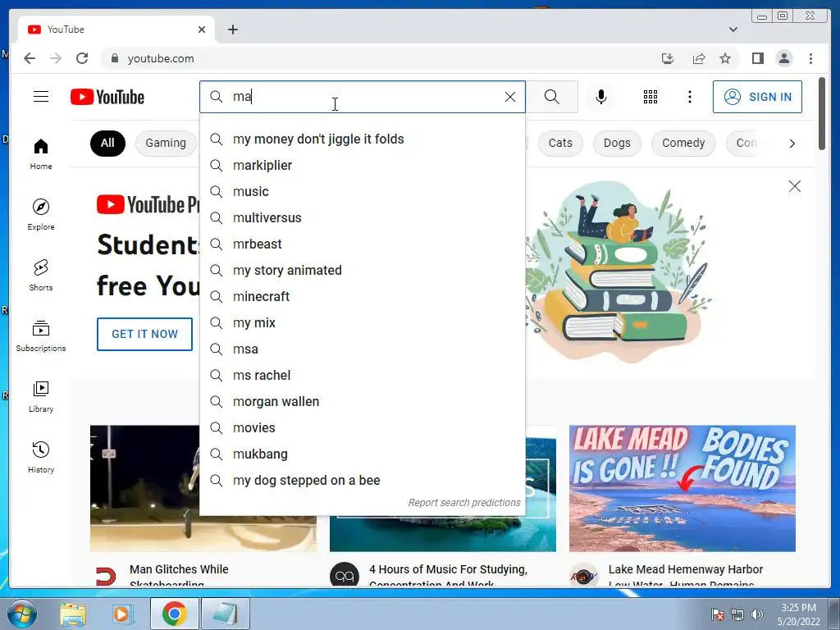Open Windows Start menu
The height and width of the screenshot is (630, 840).
click(x=21, y=614)
